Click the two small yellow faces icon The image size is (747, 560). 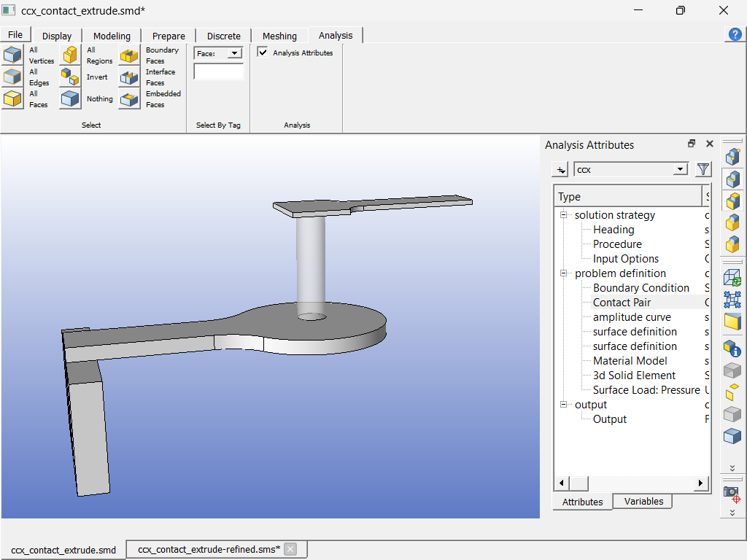click(x=732, y=392)
